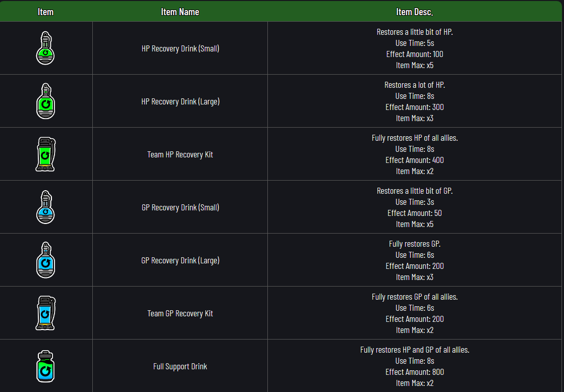Select the HP Recovery Drink (Small) name text
This screenshot has width=564, height=392.
point(180,49)
